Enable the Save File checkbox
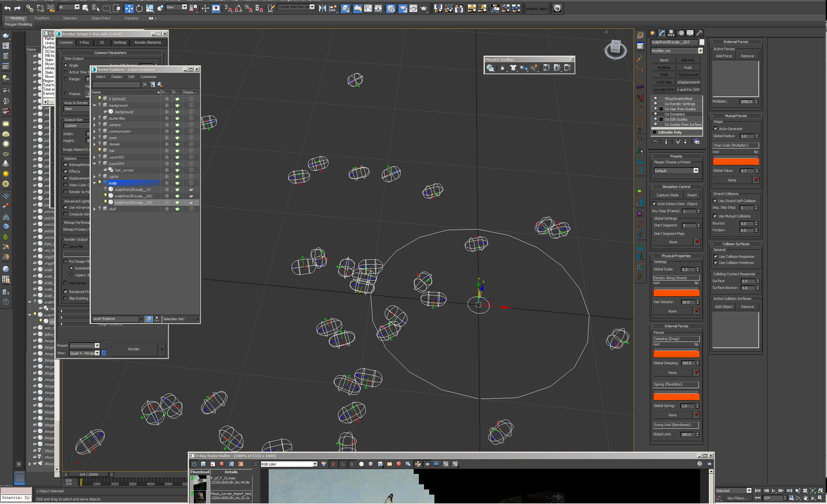This screenshot has height=504, width=827. 66,247
